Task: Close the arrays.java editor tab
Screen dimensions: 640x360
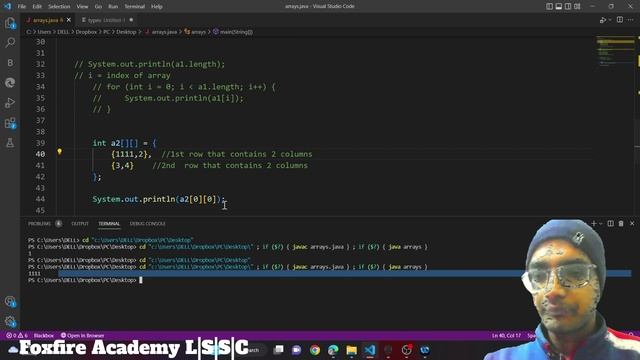Action: [x=69, y=20]
